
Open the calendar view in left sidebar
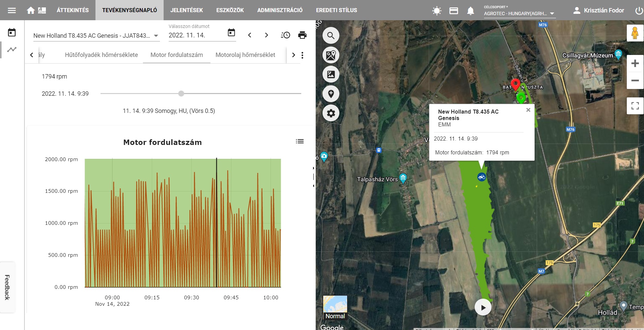point(12,32)
